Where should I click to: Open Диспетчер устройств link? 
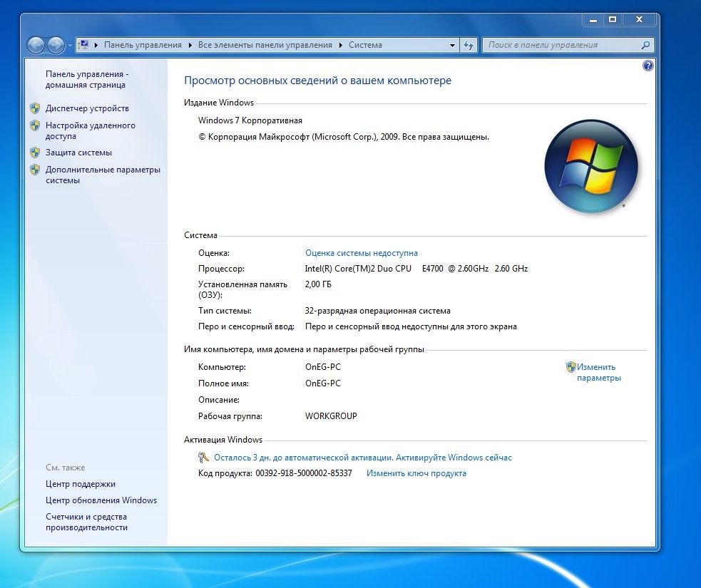click(x=87, y=108)
